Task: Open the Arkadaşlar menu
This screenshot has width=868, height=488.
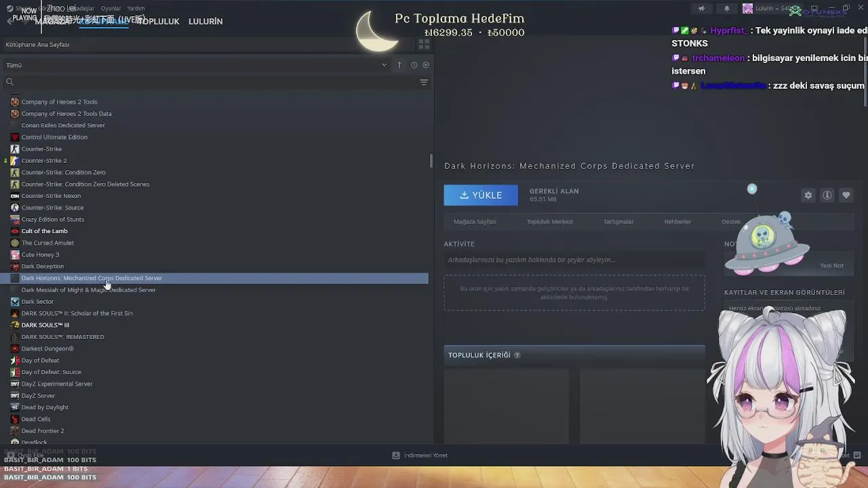Action: coord(80,9)
